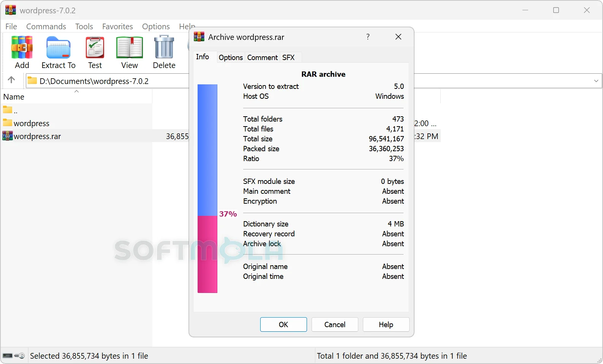Viewport: 603px width, 364px height.
Task: Select the wordpress folder icon
Action: click(x=8, y=123)
